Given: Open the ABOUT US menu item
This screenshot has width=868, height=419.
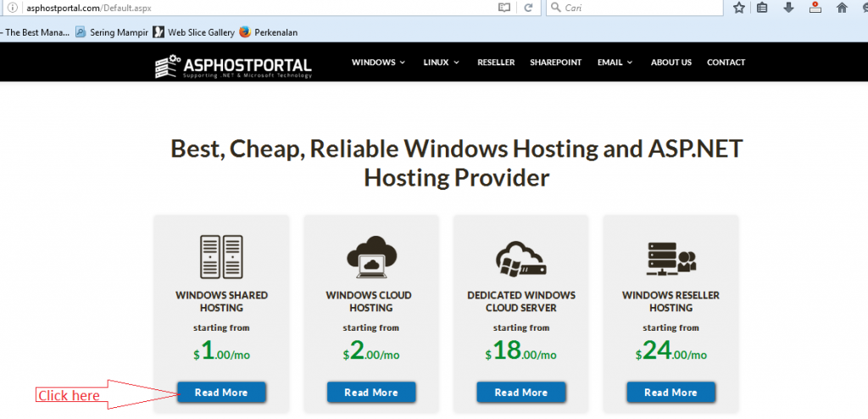Looking at the screenshot, I should (671, 62).
